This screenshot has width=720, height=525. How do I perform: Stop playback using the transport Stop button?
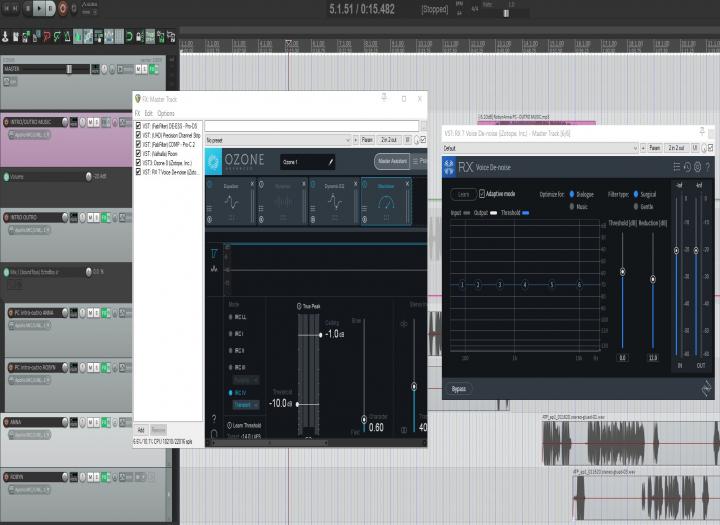tap(28, 8)
